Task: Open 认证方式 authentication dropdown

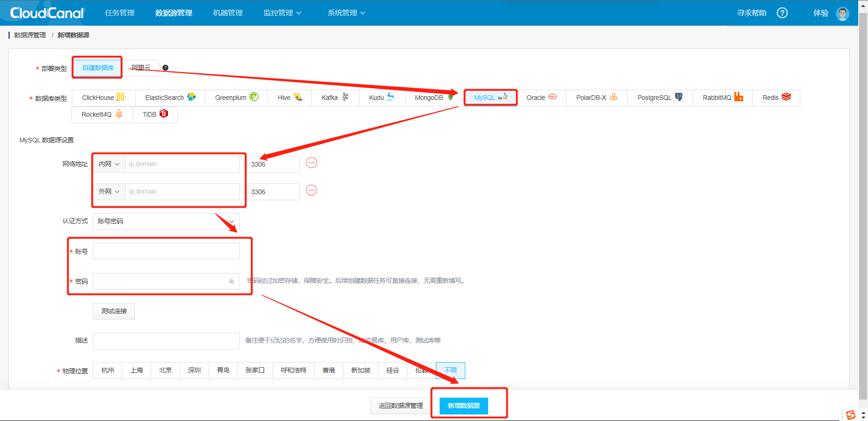Action: (166, 221)
